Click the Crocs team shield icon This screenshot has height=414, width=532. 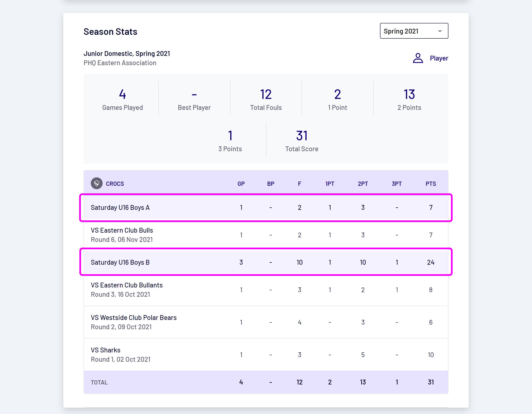click(x=96, y=183)
